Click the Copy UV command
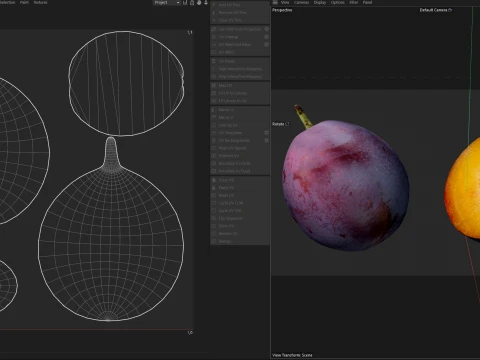This screenshot has width=480, height=360. 240,180
